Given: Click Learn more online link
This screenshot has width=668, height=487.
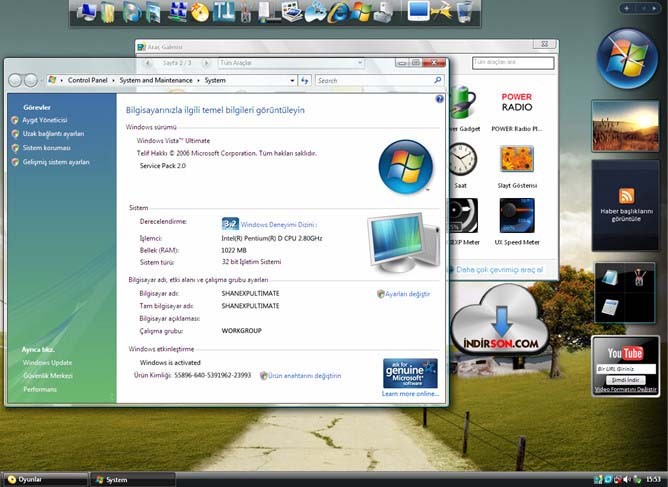Looking at the screenshot, I should pyautogui.click(x=410, y=394).
